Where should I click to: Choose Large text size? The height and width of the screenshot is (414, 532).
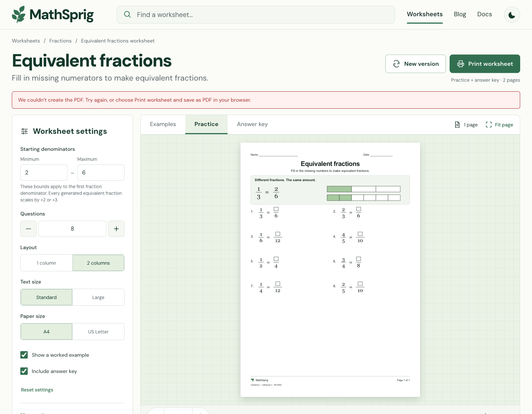(98, 297)
